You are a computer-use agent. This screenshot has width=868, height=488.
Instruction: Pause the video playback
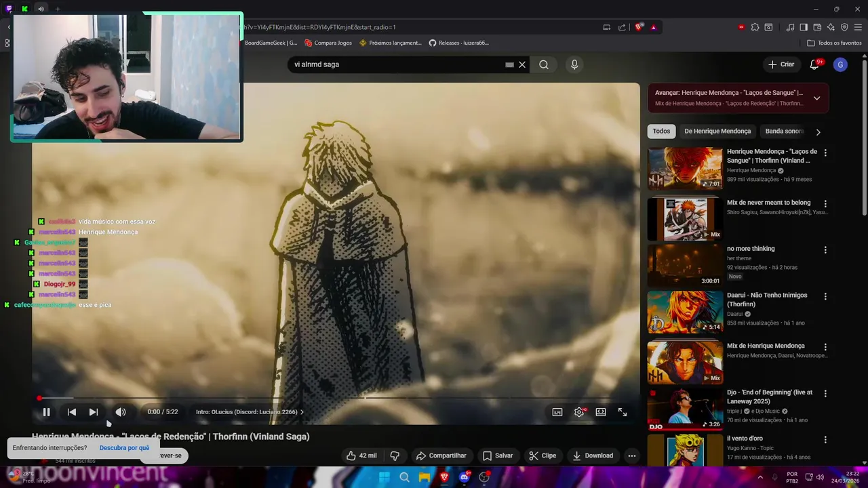(46, 412)
